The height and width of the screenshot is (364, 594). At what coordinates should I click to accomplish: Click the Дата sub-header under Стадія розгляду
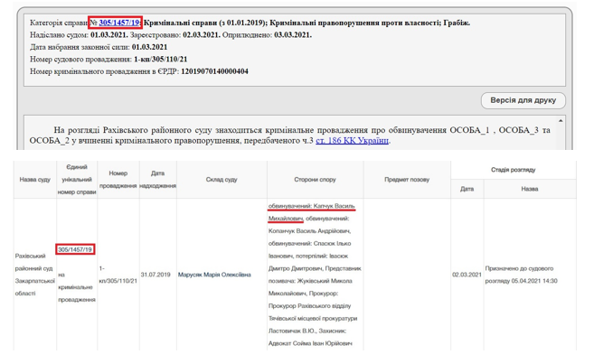467,189
